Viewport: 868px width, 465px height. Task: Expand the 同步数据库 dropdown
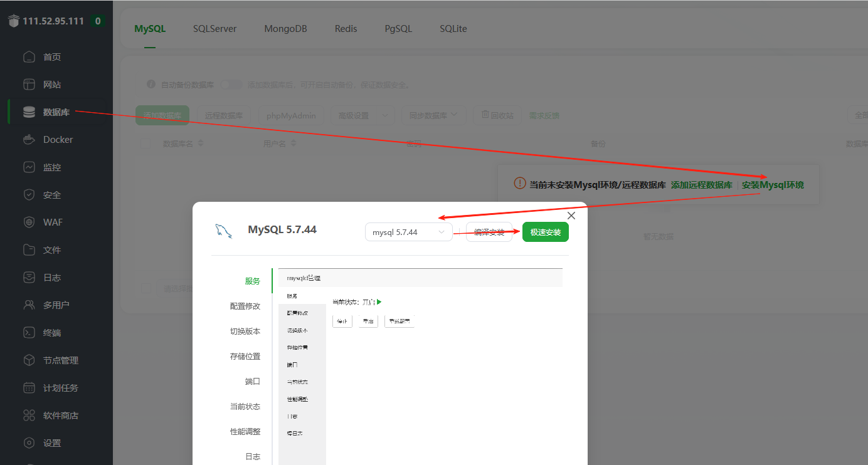433,115
